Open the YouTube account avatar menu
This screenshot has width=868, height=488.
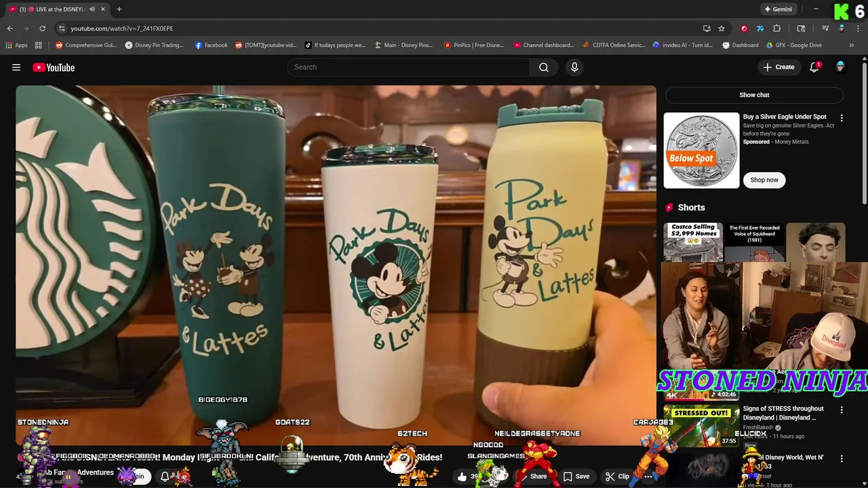tap(840, 67)
